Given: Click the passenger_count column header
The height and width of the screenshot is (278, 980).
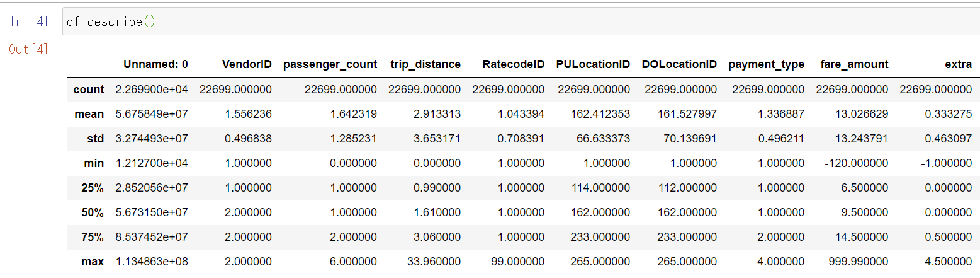Looking at the screenshot, I should (330, 64).
